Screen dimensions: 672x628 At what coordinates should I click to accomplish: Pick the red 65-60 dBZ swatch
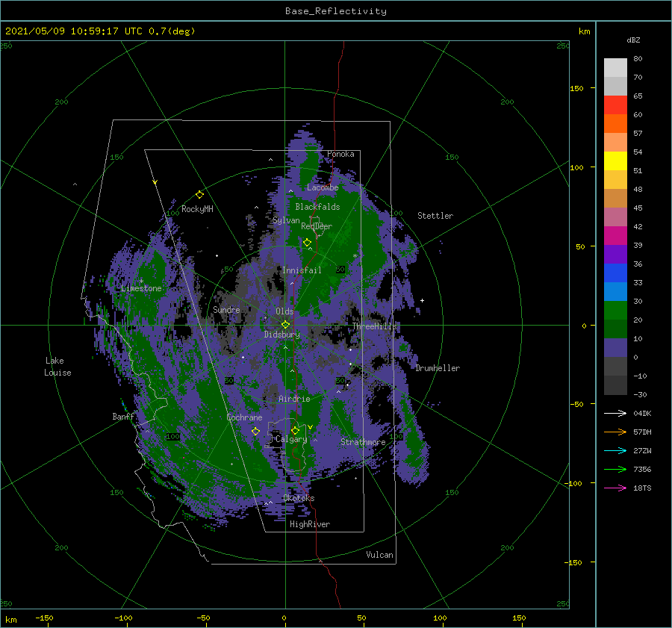coord(615,105)
